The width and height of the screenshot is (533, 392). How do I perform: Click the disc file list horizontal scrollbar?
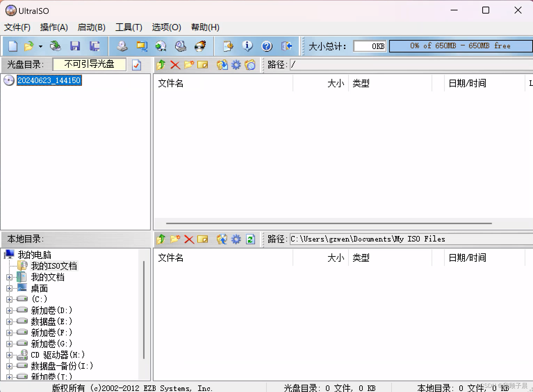point(329,223)
